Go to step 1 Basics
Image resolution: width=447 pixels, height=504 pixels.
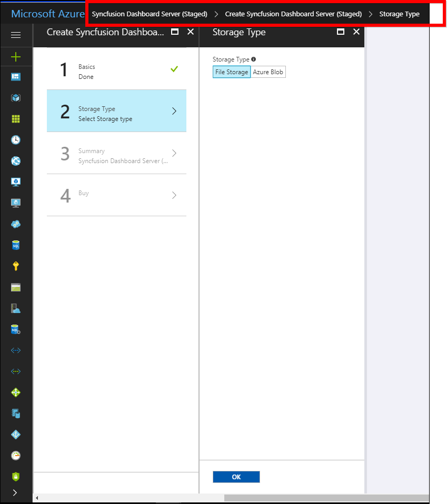[x=116, y=69]
